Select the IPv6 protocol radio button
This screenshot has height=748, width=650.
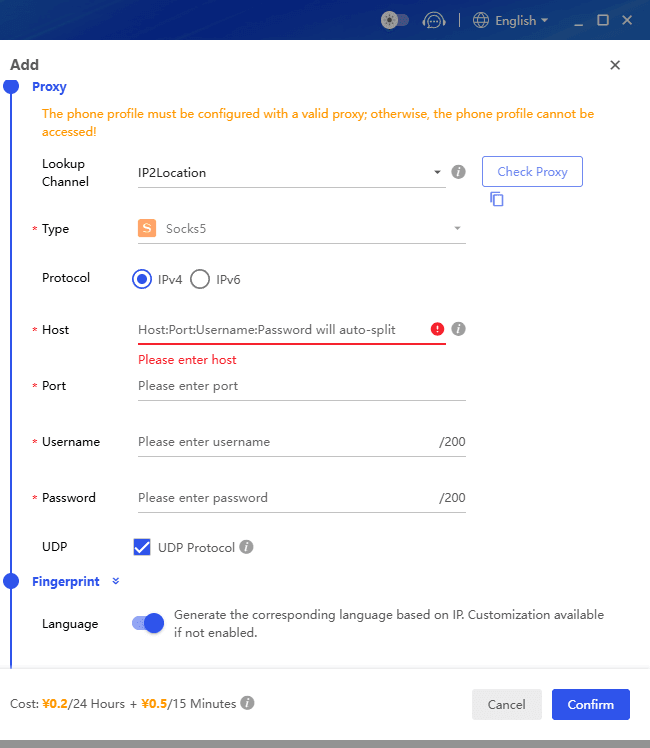pyautogui.click(x=200, y=279)
